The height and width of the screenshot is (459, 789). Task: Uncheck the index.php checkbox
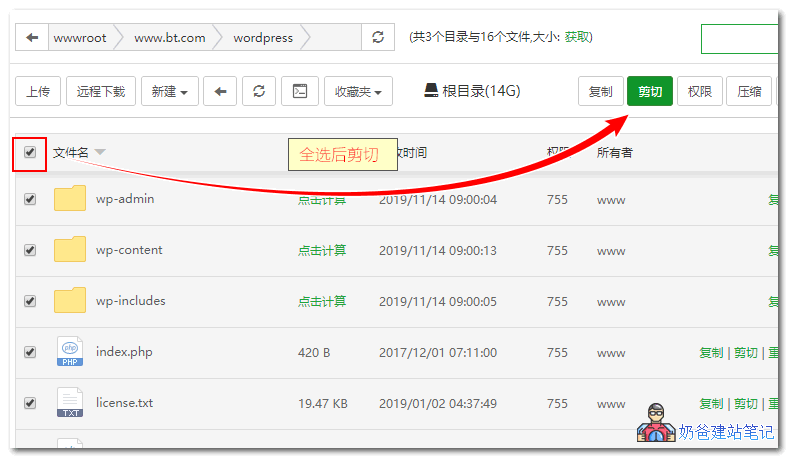(30, 352)
